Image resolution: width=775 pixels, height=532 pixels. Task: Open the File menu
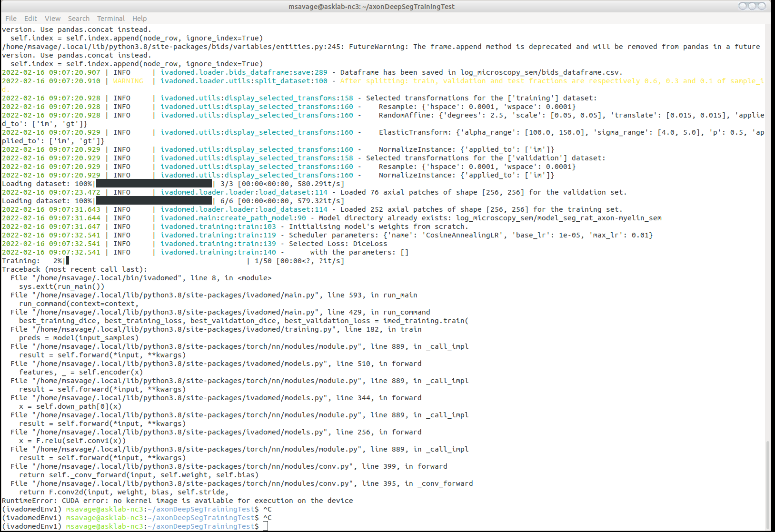[x=10, y=18]
